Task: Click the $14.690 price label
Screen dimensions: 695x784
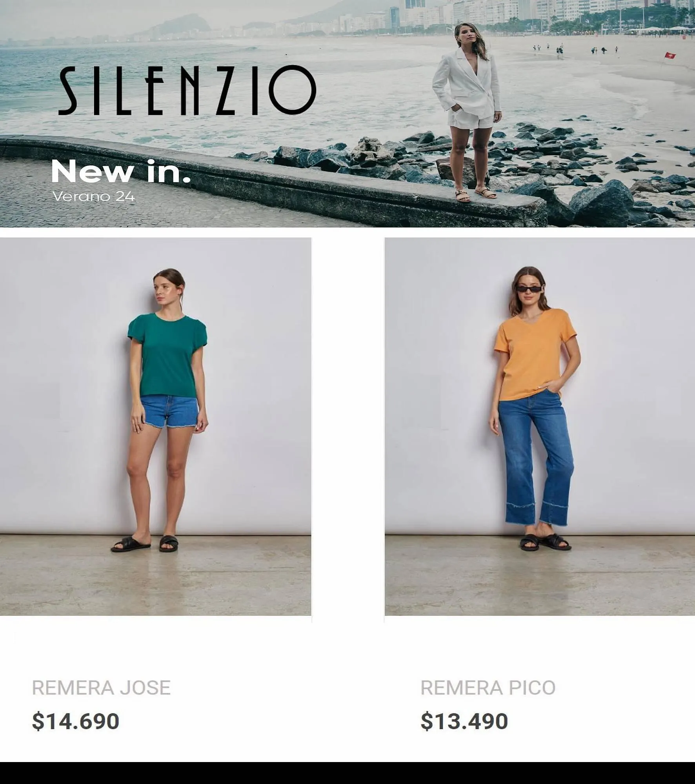Action: (x=76, y=721)
